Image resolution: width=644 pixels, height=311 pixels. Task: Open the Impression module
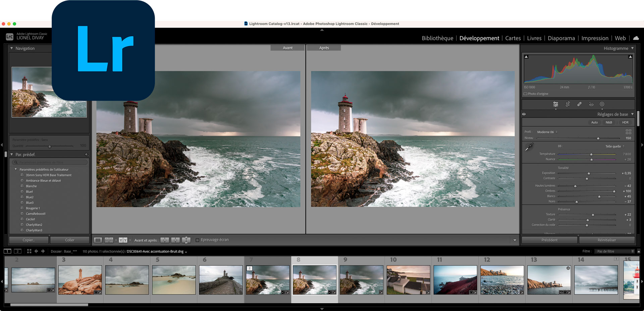click(595, 38)
